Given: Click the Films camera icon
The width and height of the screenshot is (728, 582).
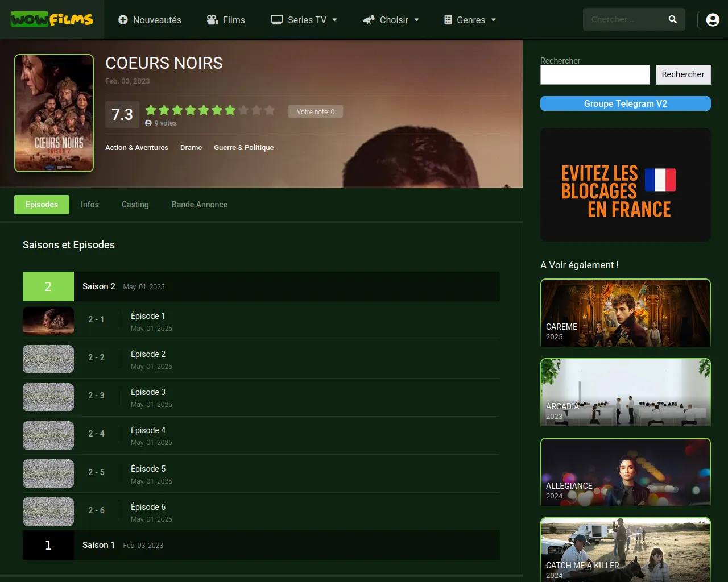Looking at the screenshot, I should (x=213, y=20).
